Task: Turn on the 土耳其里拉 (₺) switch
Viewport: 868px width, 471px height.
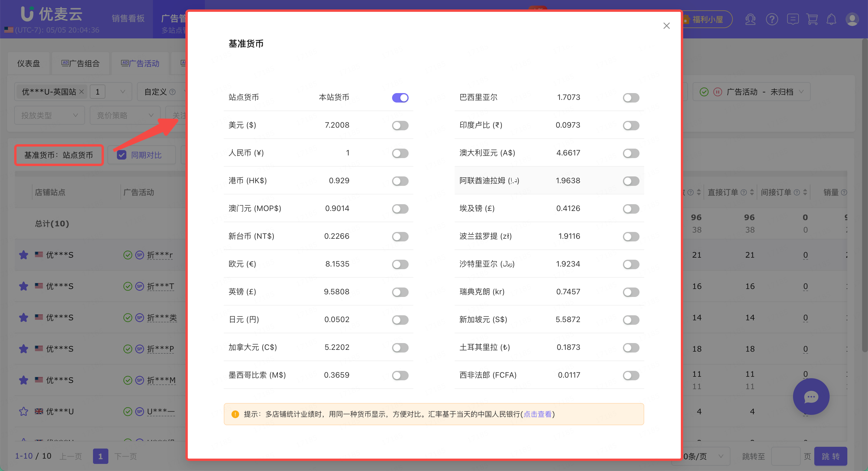Action: point(631,347)
